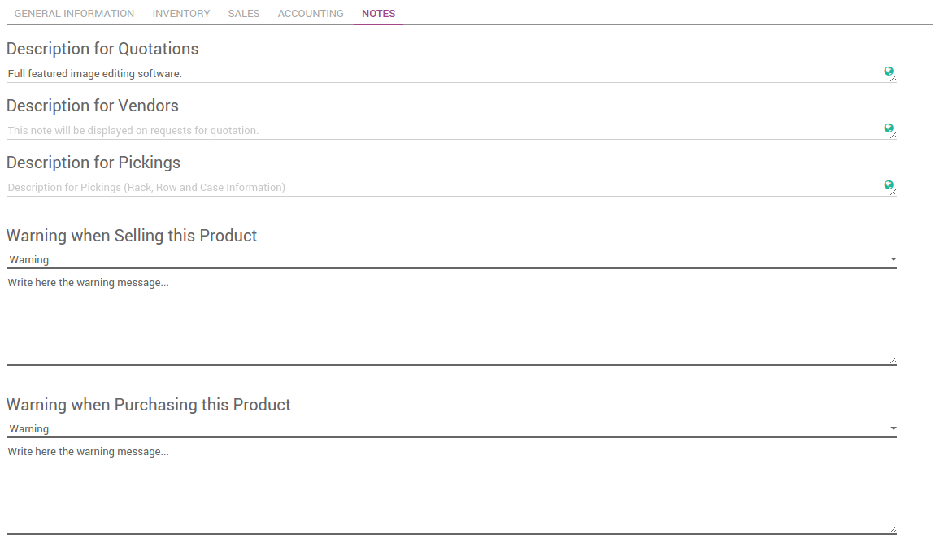Click the translation globe beside vendor description
Screen dimensions: 935x560
(x=889, y=128)
